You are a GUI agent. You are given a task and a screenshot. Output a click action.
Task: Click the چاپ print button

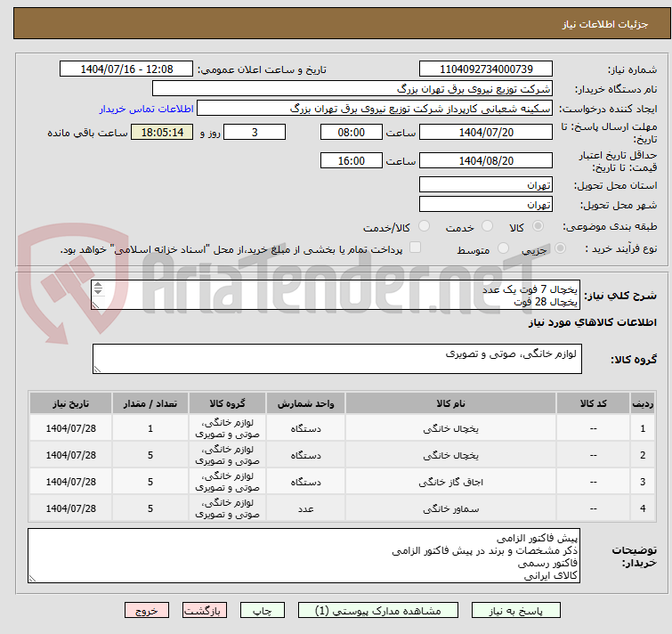(263, 611)
